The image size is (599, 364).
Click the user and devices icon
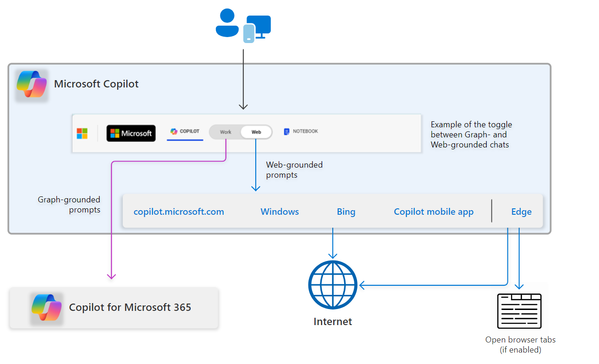click(243, 26)
